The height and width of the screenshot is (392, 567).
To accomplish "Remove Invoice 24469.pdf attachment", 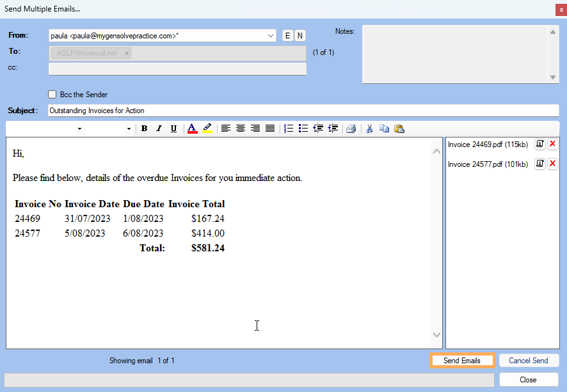I will tap(553, 145).
